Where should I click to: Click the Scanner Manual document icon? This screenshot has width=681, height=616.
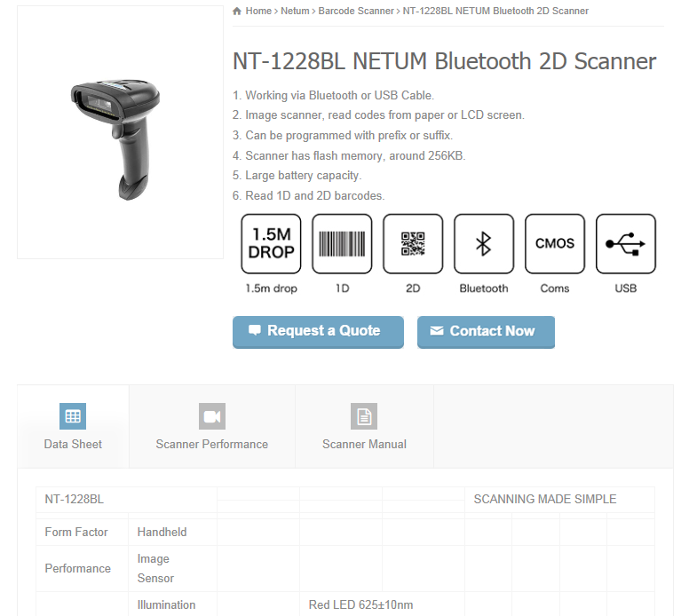point(364,416)
